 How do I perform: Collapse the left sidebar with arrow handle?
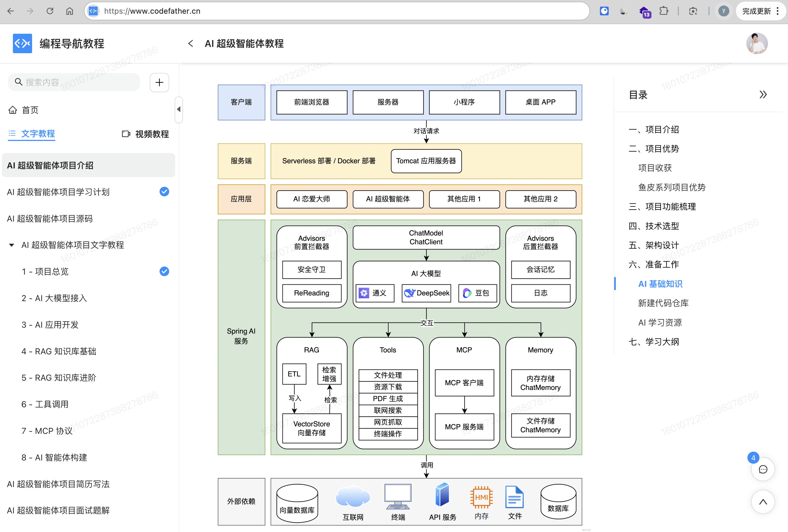pyautogui.click(x=179, y=109)
